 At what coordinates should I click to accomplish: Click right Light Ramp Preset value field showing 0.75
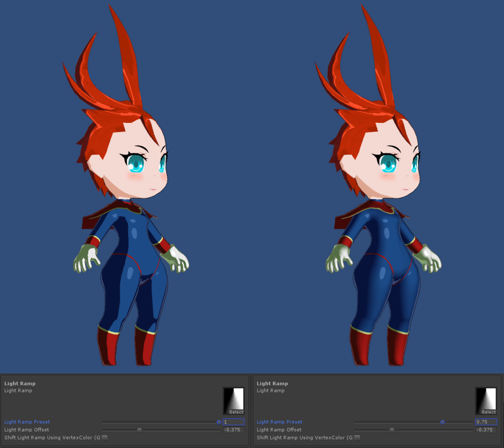point(486,422)
